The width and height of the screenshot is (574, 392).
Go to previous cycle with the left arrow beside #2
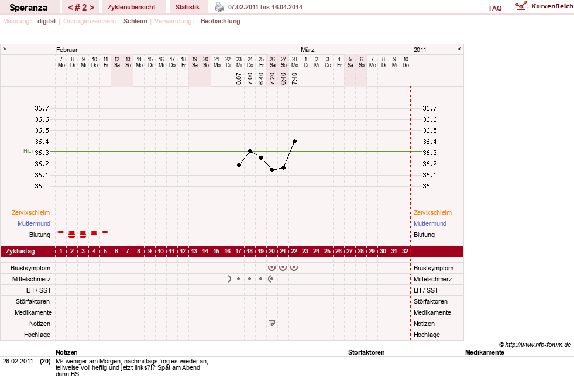pos(70,8)
